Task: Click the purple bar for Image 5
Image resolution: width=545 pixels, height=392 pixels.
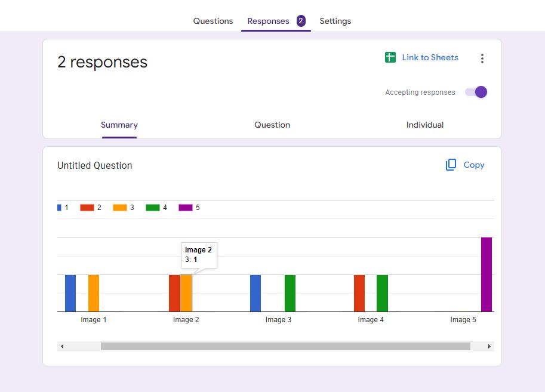Action: click(487, 274)
